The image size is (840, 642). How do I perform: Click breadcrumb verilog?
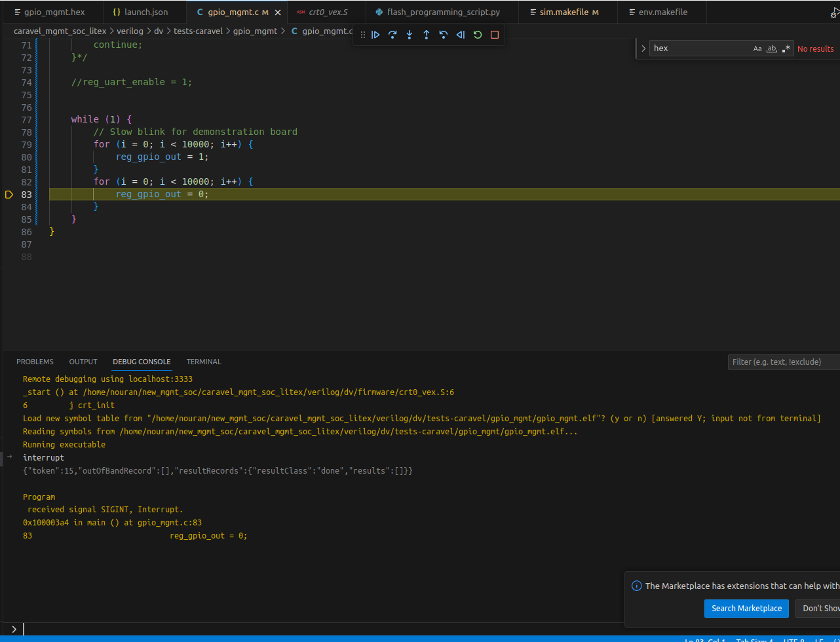tap(130, 31)
